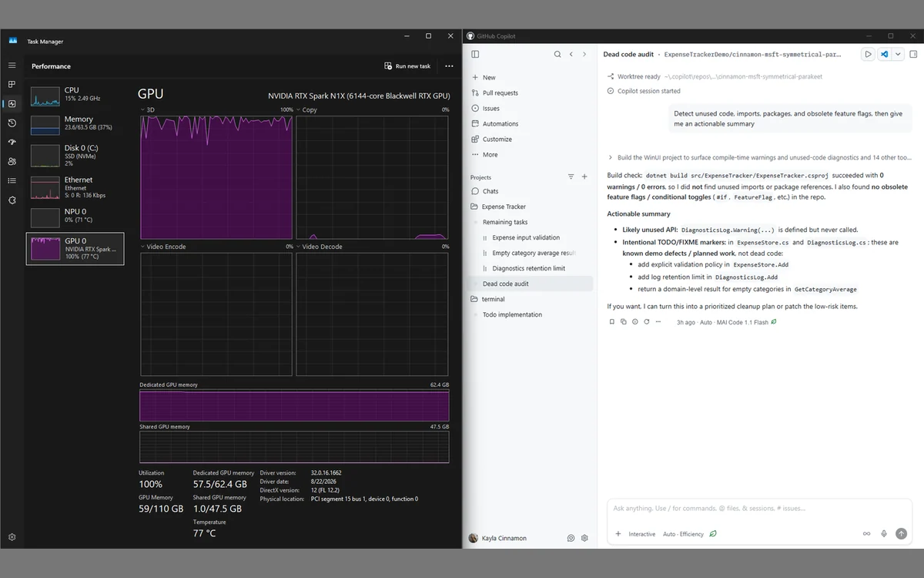Expand the Build the WinUI project tool steps
924x578 pixels.
coord(759,157)
